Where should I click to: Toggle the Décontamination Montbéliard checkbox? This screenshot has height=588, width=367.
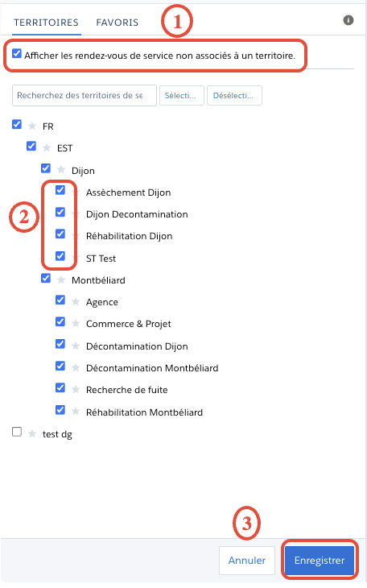[x=60, y=366]
